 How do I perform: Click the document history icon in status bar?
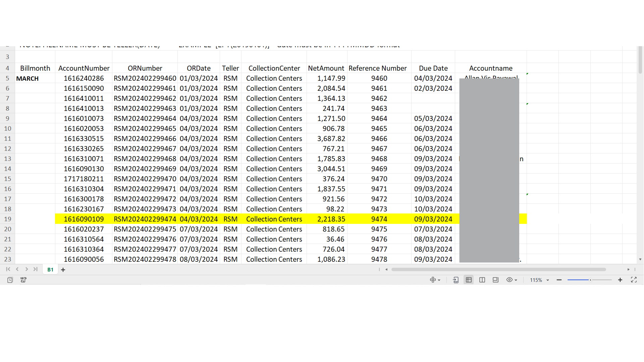(10, 280)
